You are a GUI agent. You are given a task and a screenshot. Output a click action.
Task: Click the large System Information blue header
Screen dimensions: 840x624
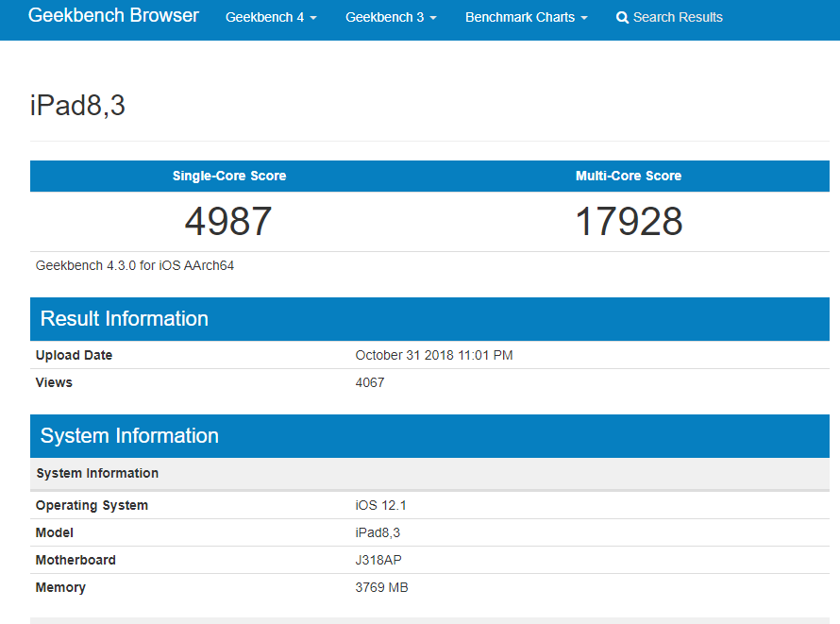pos(429,435)
